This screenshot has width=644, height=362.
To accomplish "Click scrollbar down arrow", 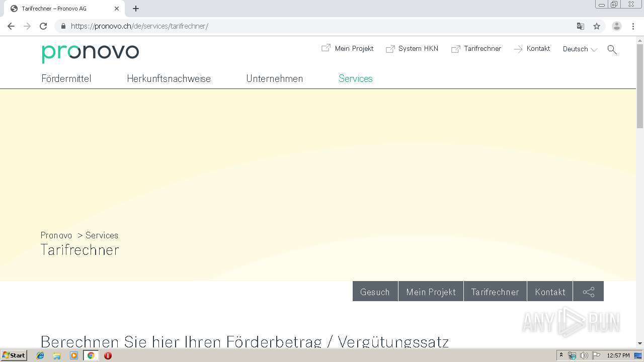I will click(x=640, y=343).
